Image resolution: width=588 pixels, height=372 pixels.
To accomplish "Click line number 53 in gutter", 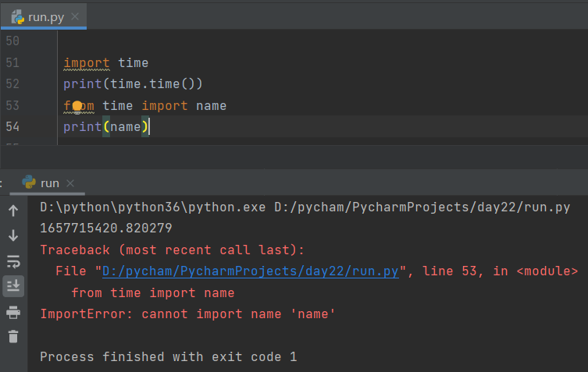I will click(x=12, y=105).
